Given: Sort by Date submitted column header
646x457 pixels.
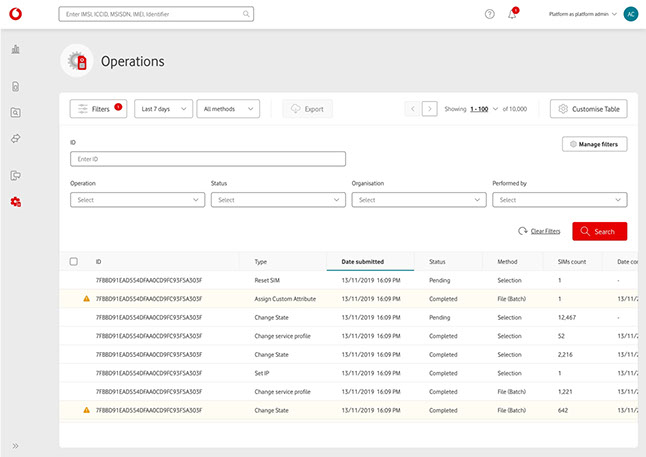Looking at the screenshot, I should [362, 262].
